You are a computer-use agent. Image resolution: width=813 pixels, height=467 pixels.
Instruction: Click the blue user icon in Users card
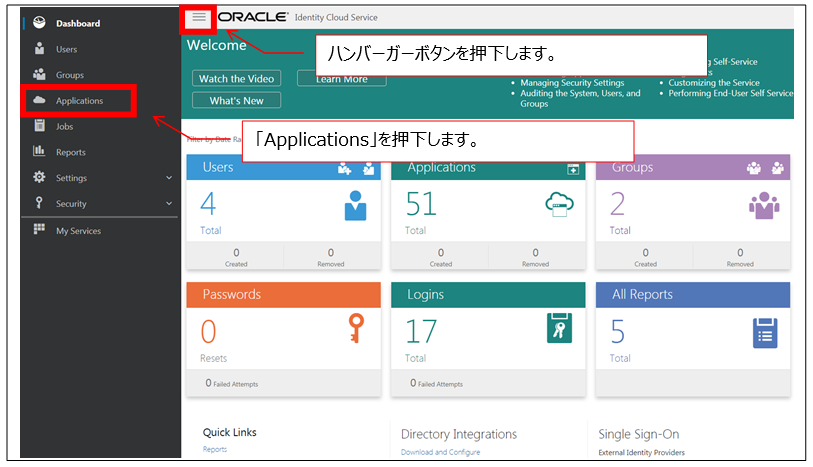point(355,205)
